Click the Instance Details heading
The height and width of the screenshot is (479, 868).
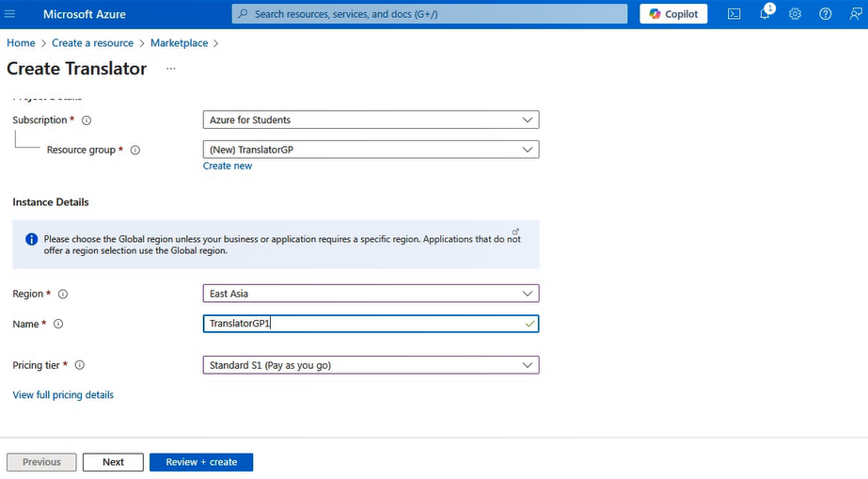point(51,202)
